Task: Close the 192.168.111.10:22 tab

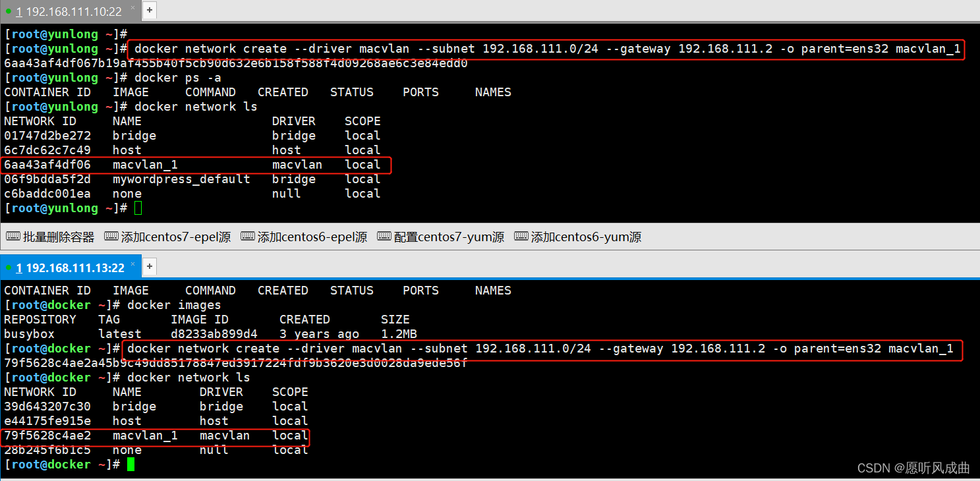Action: (133, 9)
